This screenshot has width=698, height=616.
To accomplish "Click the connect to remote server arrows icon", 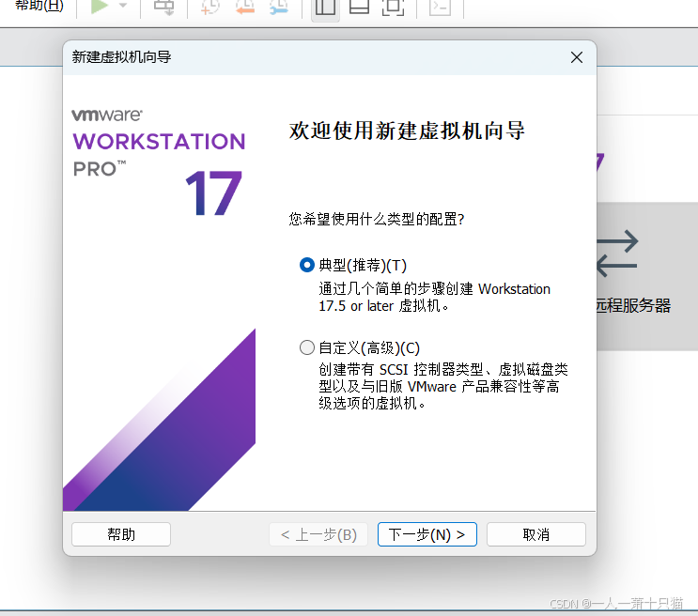I will pos(617,254).
